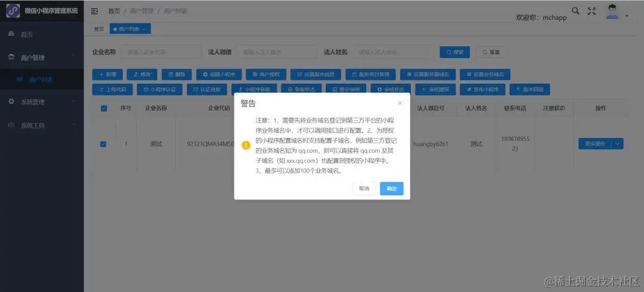Expand the 系统工具 sidebar menu
The width and height of the screenshot is (644, 292).
pos(42,125)
